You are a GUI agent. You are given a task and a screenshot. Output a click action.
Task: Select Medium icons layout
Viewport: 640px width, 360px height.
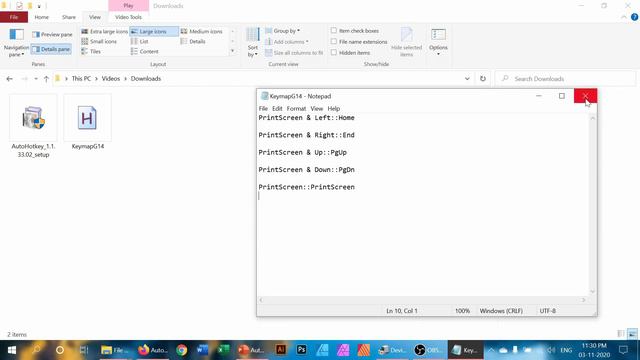coord(202,31)
